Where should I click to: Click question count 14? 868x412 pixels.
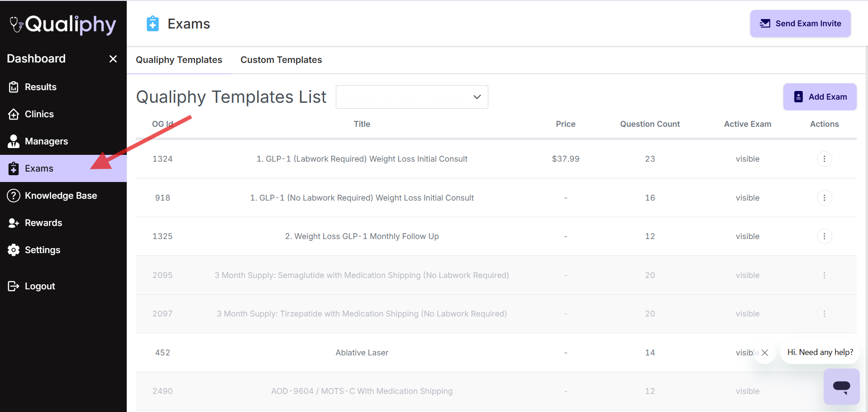[x=650, y=353]
